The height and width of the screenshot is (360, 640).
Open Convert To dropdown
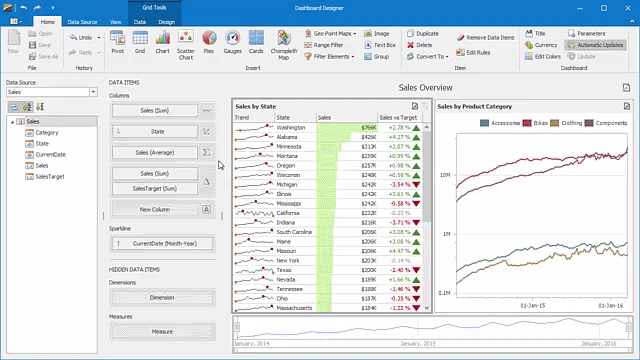[x=447, y=56]
